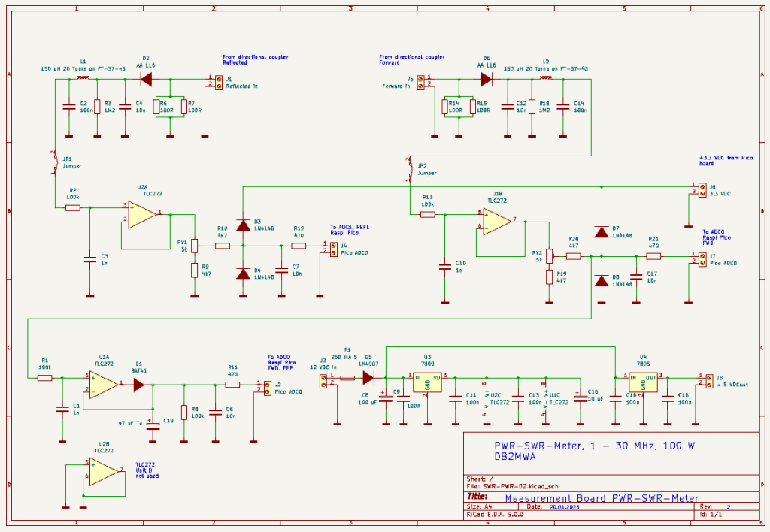Screen dimensions: 770x532
Task: Click the U2A TLC272 op-amp symbol
Action: 141,214
